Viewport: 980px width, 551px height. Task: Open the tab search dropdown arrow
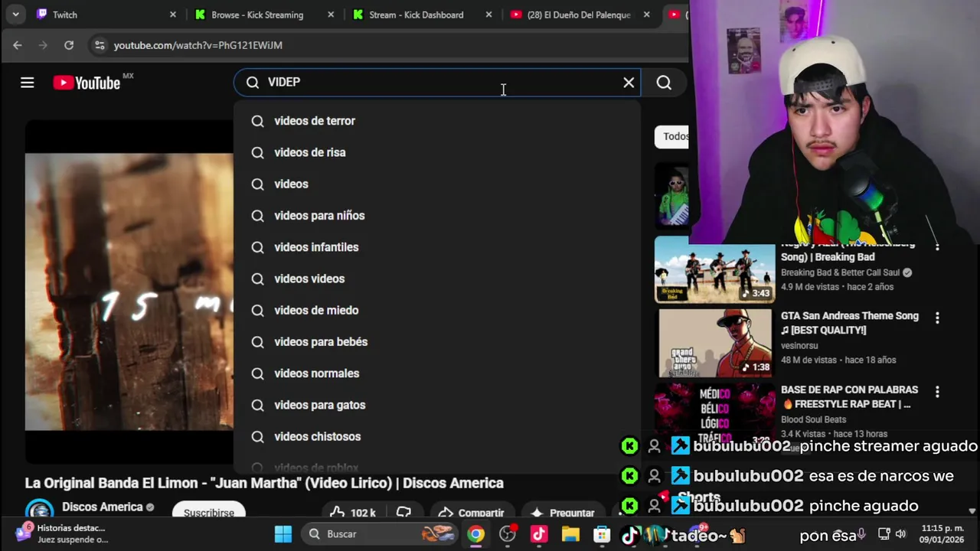[15, 15]
